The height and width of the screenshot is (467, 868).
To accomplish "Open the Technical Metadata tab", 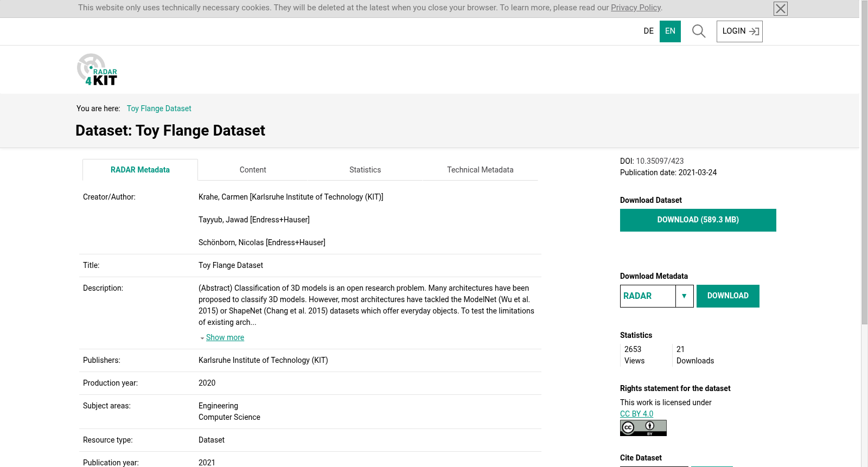I will pyautogui.click(x=480, y=170).
